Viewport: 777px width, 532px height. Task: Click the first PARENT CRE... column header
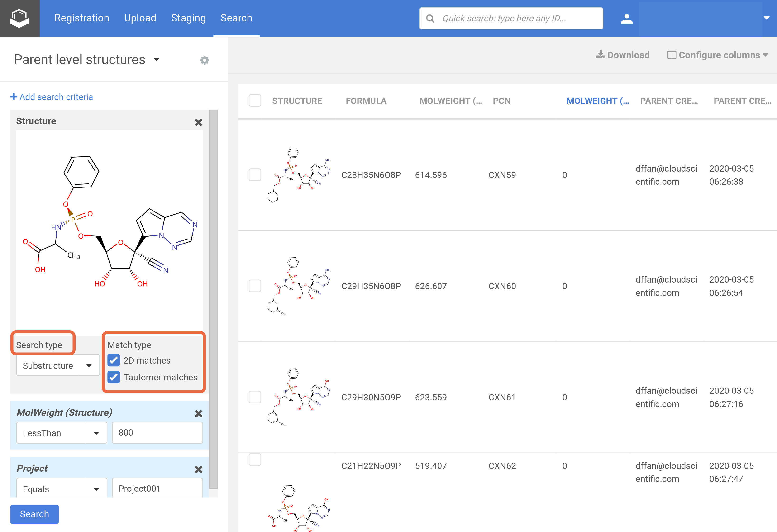click(669, 101)
